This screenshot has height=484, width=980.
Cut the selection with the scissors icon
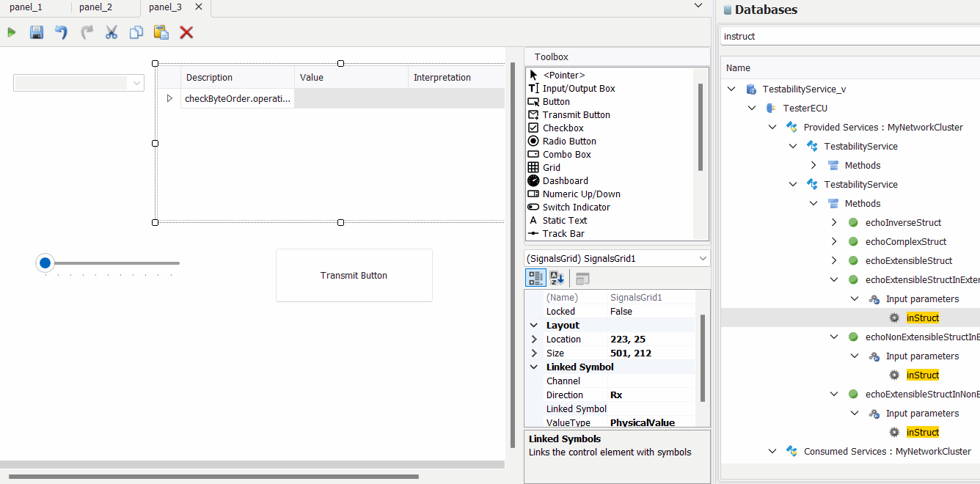[x=111, y=32]
